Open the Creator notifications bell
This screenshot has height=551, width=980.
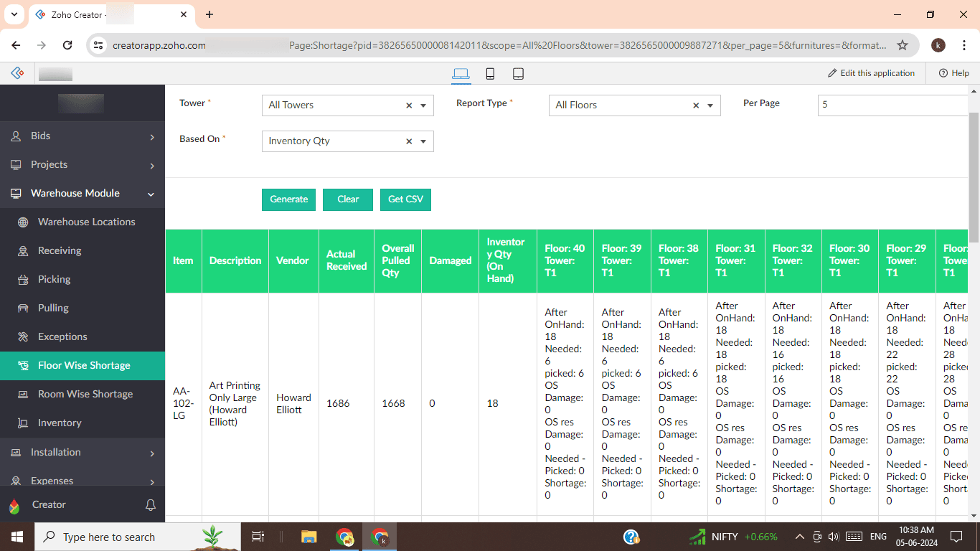click(151, 504)
